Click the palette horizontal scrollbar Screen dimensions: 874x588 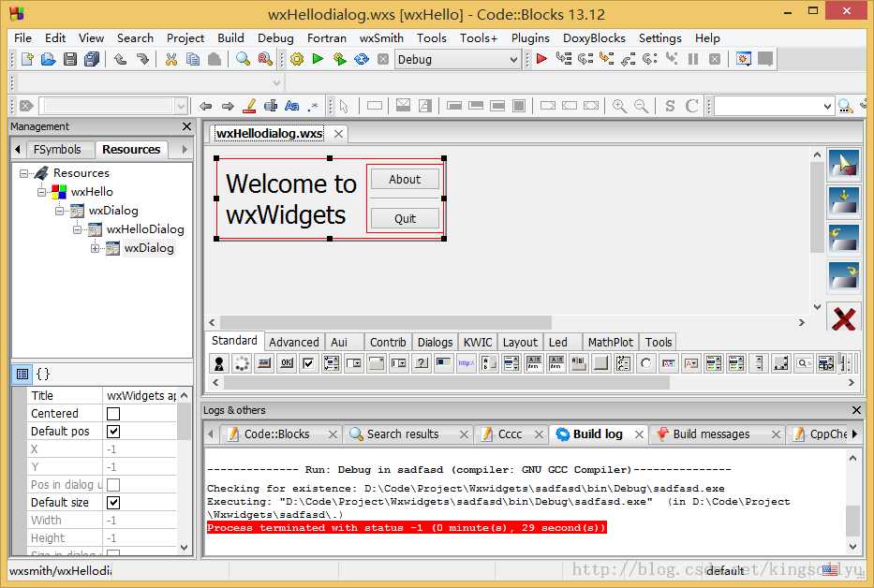tap(447, 382)
